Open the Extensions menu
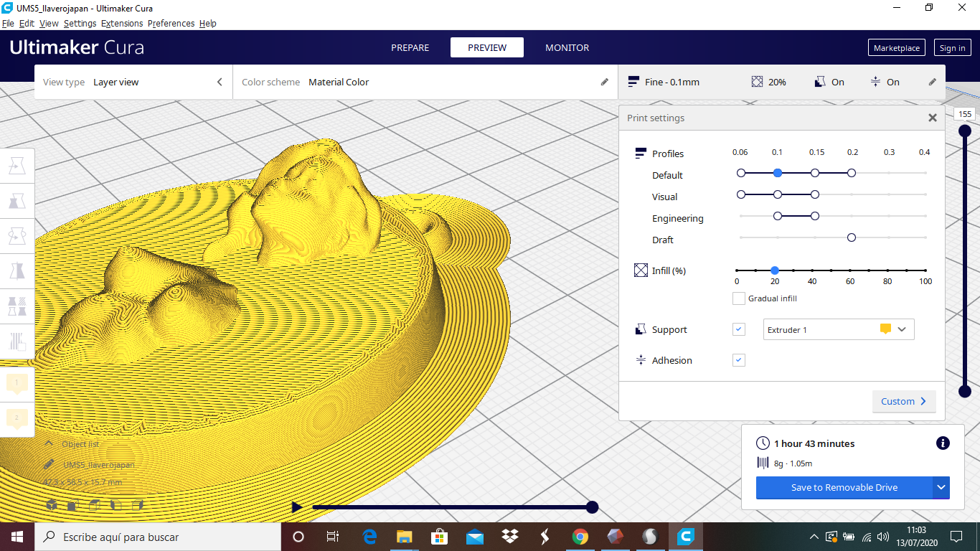Screen dimensions: 980x551 tap(122, 23)
